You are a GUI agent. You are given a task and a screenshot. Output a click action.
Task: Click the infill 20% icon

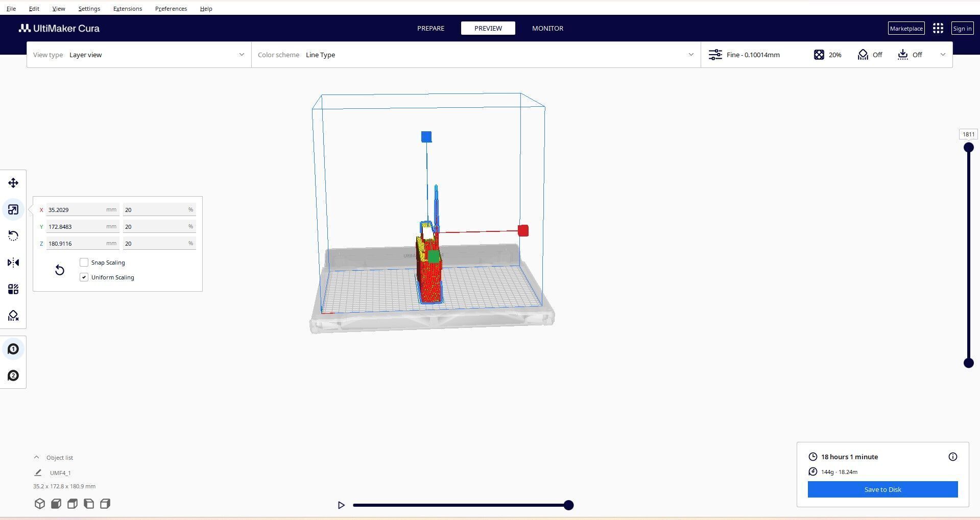[819, 55]
